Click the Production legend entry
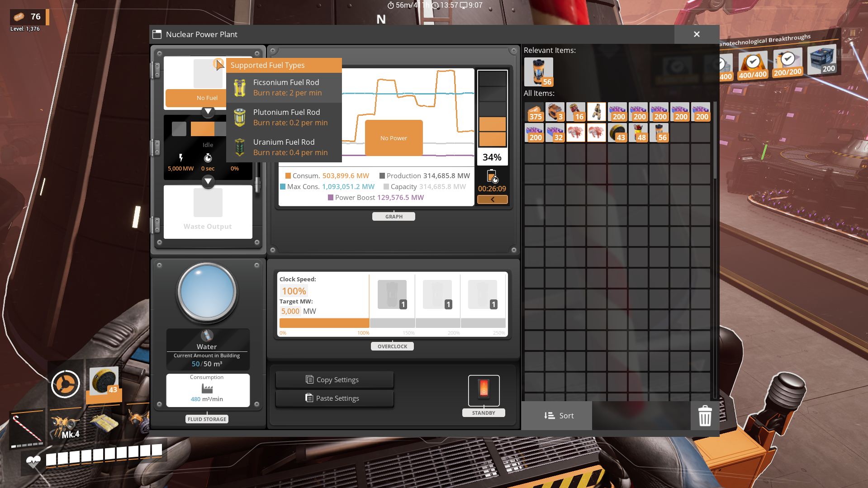Image resolution: width=868 pixels, height=488 pixels. click(424, 176)
